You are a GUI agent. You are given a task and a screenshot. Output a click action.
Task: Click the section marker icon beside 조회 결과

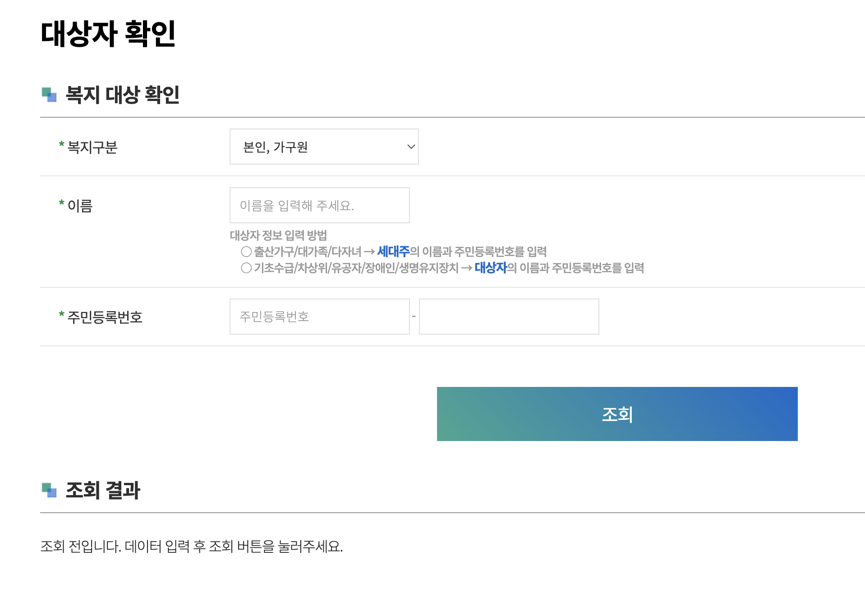pos(49,490)
